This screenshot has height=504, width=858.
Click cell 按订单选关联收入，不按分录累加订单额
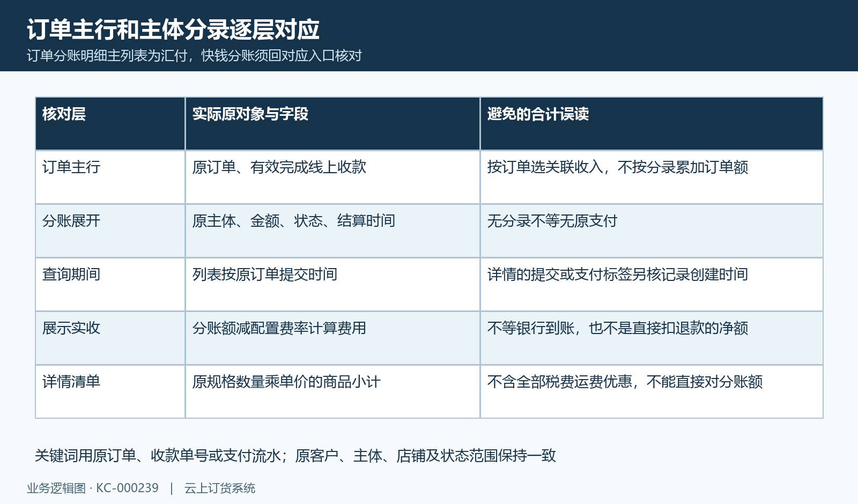(652, 177)
